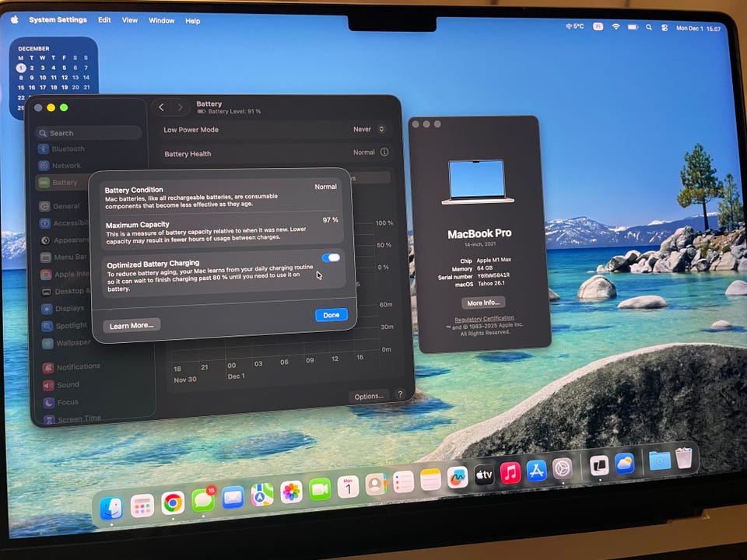The width and height of the screenshot is (747, 560).
Task: Click Options... button in Battery pane
Action: tap(369, 396)
